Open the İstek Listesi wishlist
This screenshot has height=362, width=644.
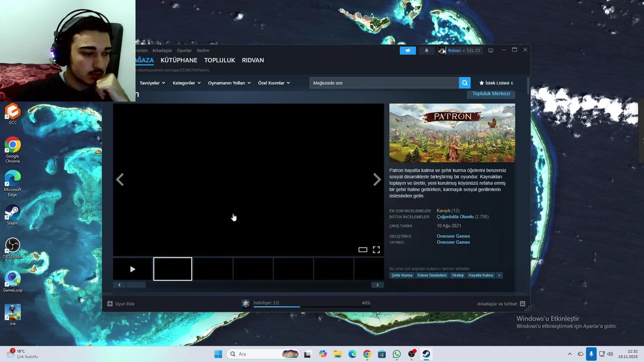click(x=496, y=83)
